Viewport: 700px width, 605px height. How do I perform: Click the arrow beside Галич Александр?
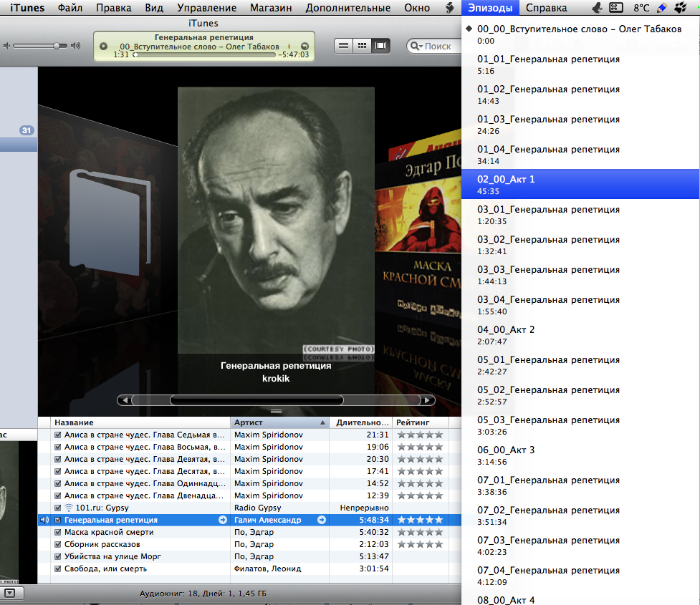322,520
